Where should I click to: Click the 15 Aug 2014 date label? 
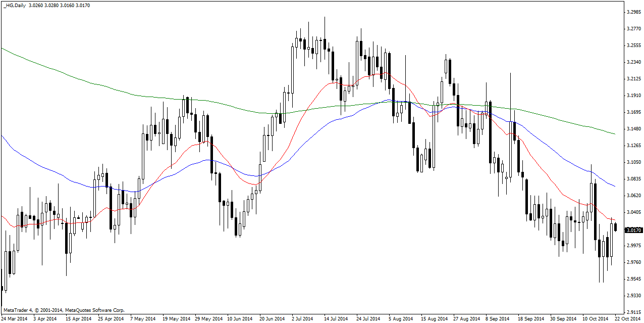click(435, 319)
